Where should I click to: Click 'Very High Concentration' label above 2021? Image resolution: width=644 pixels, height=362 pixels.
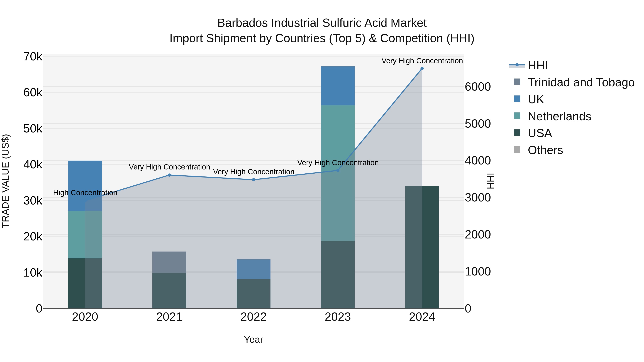click(169, 167)
